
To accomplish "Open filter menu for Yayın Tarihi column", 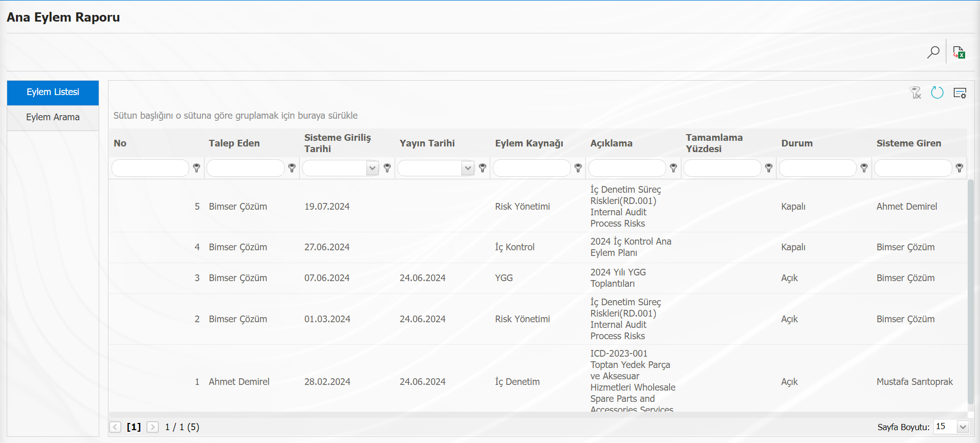I will point(483,168).
